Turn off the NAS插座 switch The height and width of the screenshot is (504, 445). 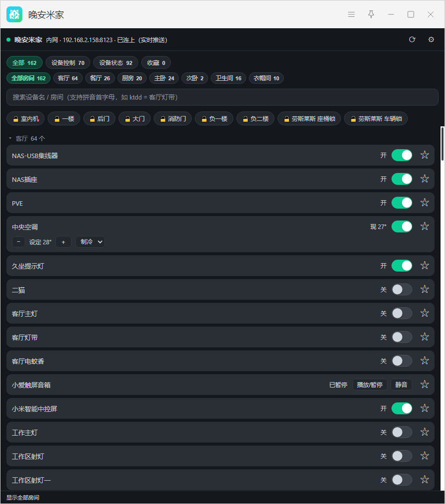tap(401, 179)
